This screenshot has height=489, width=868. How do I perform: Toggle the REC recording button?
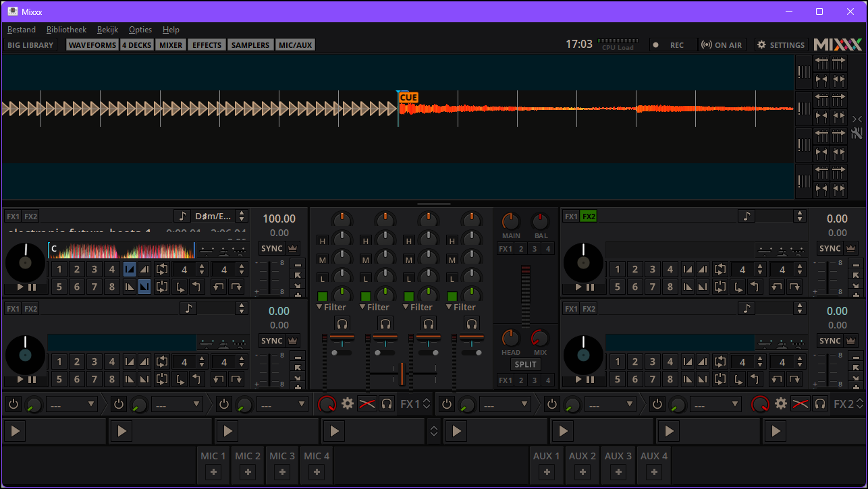[672, 45]
